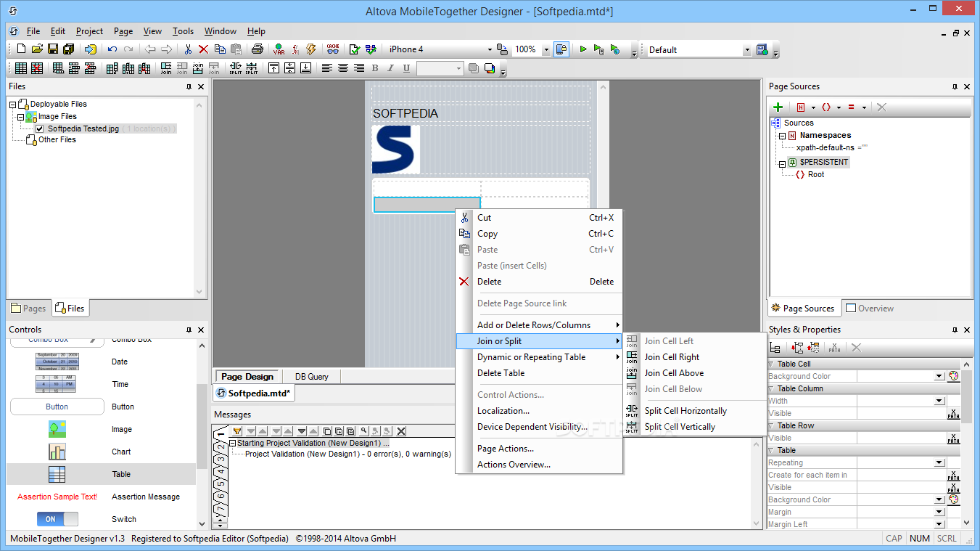This screenshot has height=551, width=980.
Task: Click the New document toolbar icon
Action: click(21, 49)
